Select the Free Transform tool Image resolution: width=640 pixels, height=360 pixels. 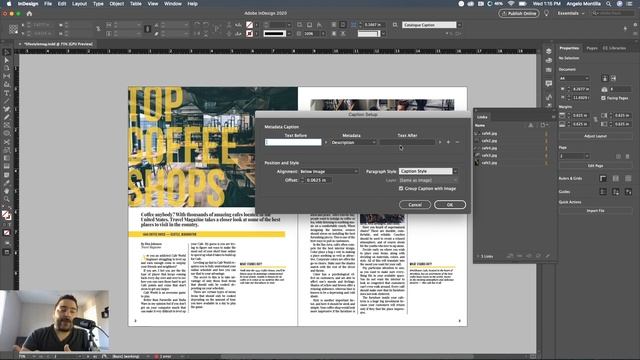(7, 150)
